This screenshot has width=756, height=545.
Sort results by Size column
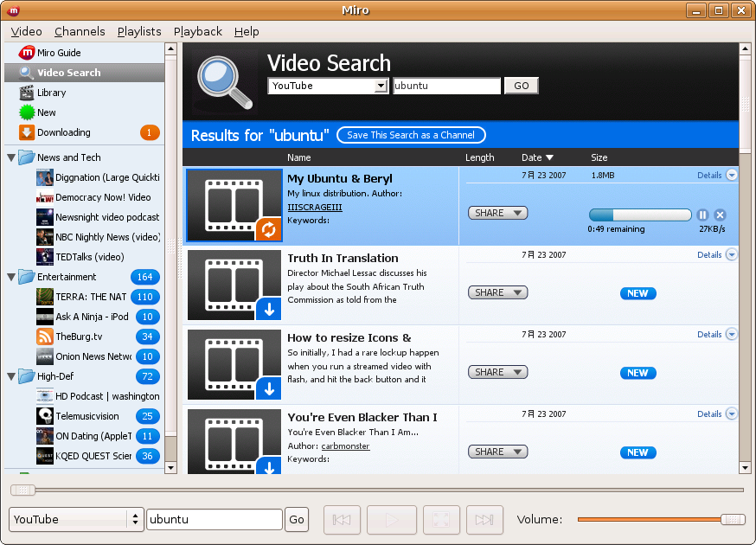click(x=599, y=157)
